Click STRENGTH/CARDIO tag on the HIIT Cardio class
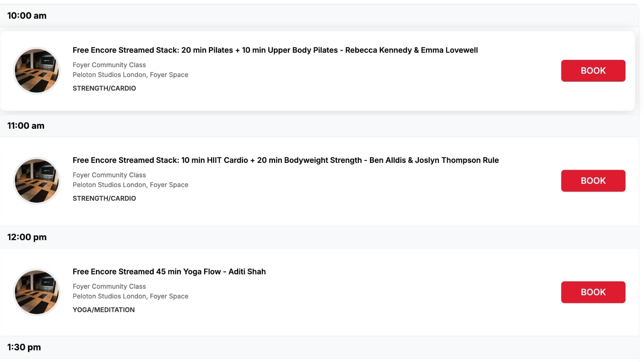The width and height of the screenshot is (644, 362). [x=104, y=198]
